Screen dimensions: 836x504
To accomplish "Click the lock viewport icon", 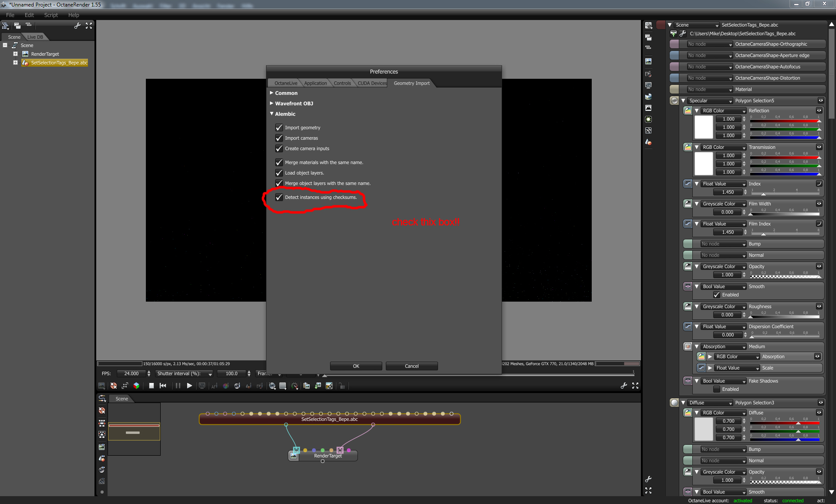I will [342, 386].
